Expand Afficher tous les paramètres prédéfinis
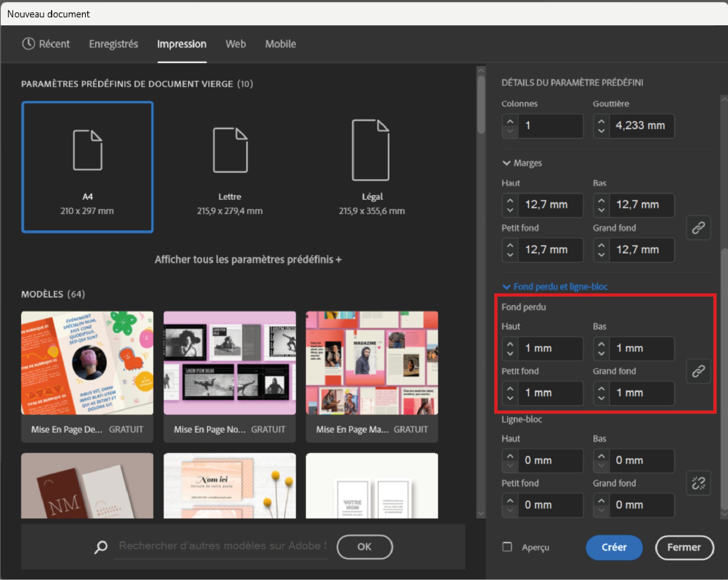 tap(248, 260)
